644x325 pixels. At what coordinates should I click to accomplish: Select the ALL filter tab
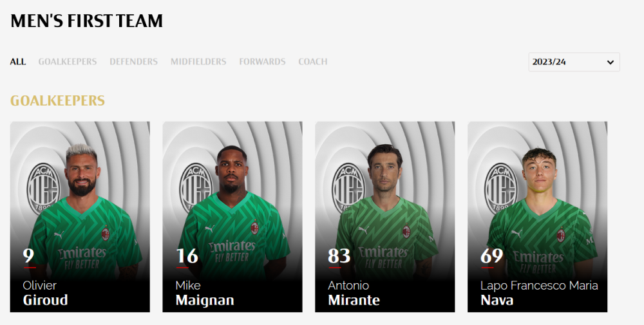pyautogui.click(x=18, y=62)
